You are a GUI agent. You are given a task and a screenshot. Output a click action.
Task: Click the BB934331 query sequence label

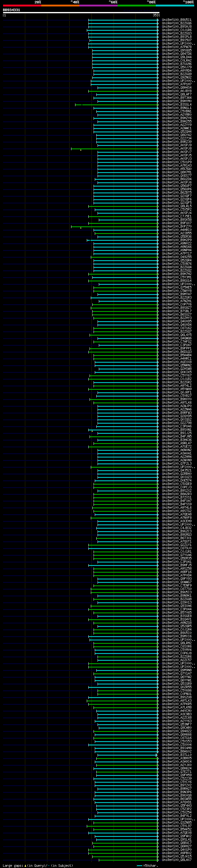coord(11,10)
